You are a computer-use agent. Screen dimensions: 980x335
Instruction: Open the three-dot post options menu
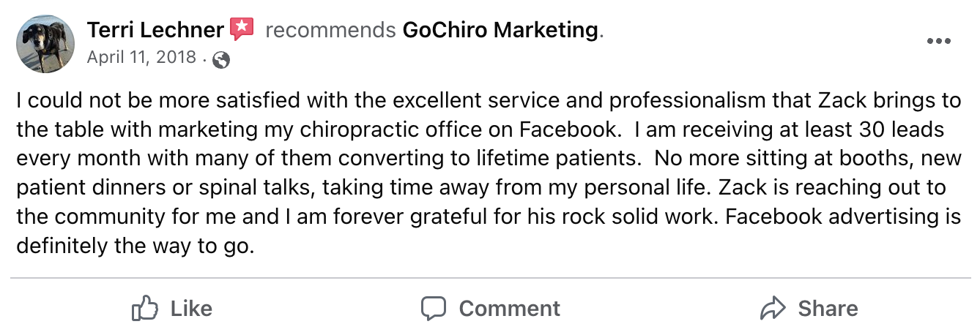point(938,41)
